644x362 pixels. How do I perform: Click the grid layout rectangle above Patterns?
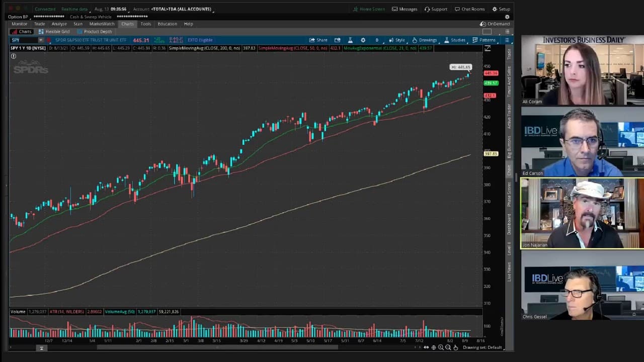pyautogui.click(x=487, y=32)
